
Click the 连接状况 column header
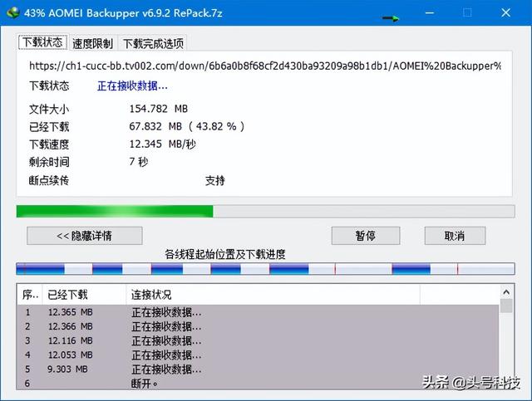click(273, 295)
